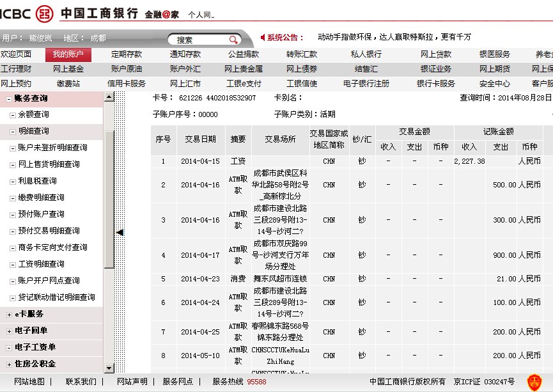Click the 2,227.38 income amount cell
The image size is (553, 392).
(469, 161)
